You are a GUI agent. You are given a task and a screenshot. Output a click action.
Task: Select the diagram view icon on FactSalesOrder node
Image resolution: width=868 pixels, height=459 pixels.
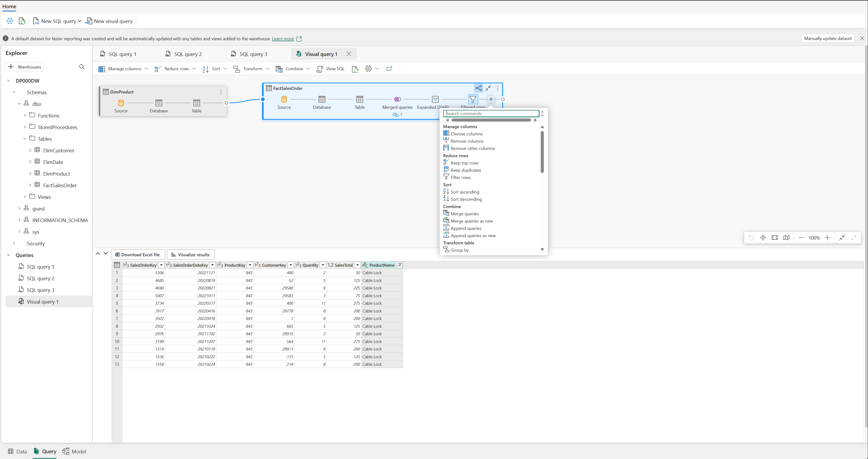click(478, 88)
